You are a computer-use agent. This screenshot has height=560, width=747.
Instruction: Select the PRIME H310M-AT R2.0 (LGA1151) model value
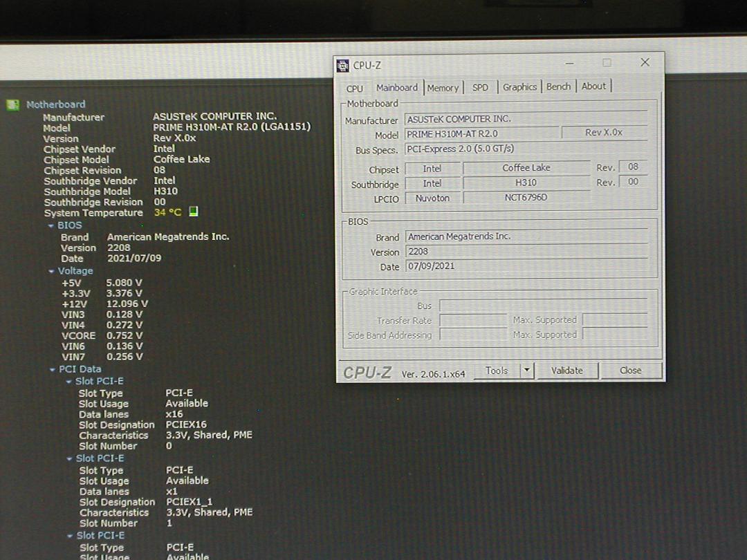point(232,127)
